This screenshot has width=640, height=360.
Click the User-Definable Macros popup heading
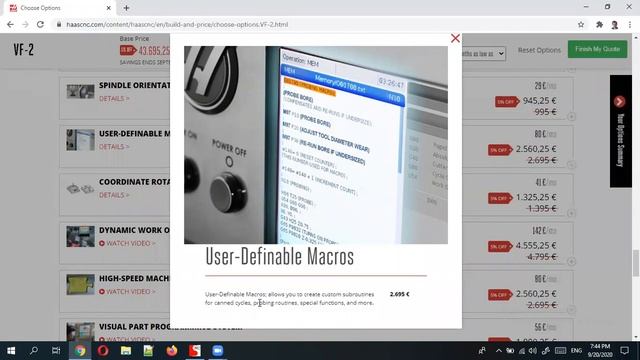(280, 256)
